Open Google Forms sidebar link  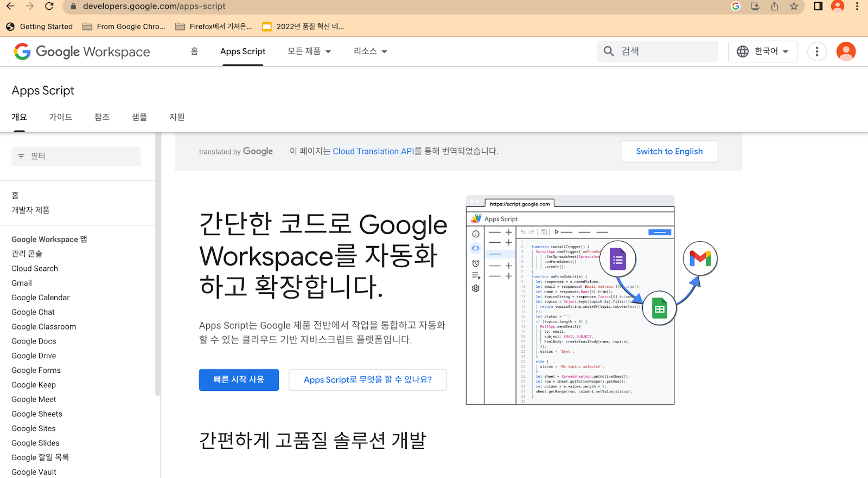coord(36,371)
